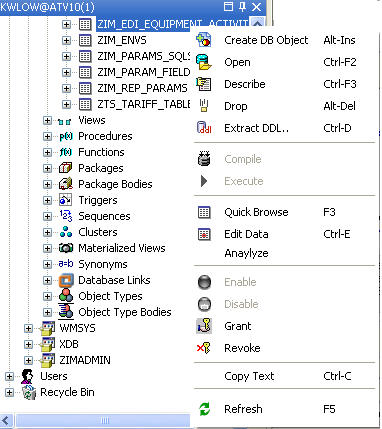Image resolution: width=382 pixels, height=429 pixels.
Task: Click the Procedures p(x) icon
Action: 66,136
